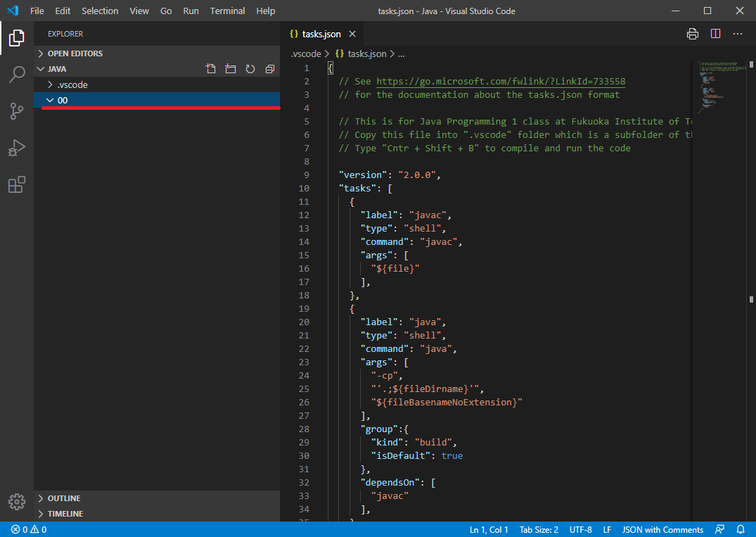The image size is (756, 537).
Task: Click the .vscode breadcrumb segment
Action: click(x=306, y=53)
